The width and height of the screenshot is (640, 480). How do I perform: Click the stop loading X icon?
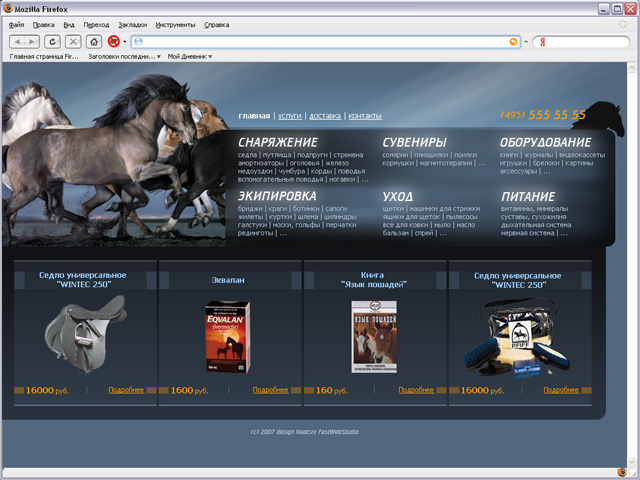tap(73, 42)
